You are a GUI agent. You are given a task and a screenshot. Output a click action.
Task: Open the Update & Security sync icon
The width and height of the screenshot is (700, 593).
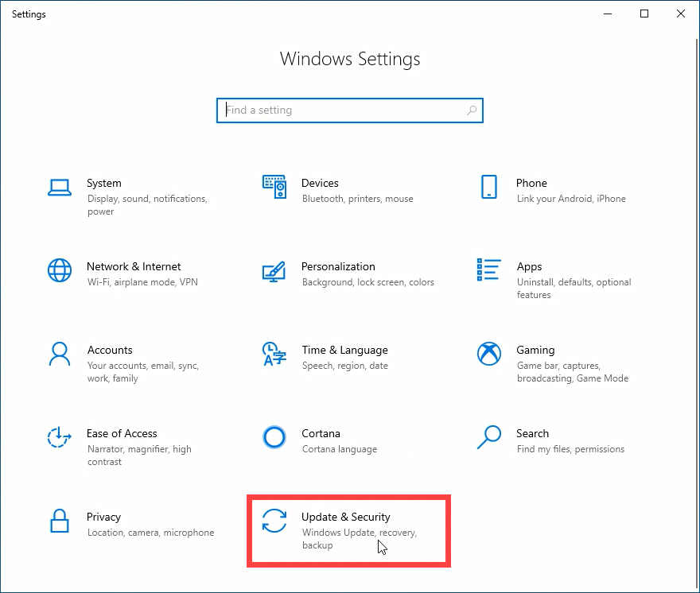(x=274, y=521)
